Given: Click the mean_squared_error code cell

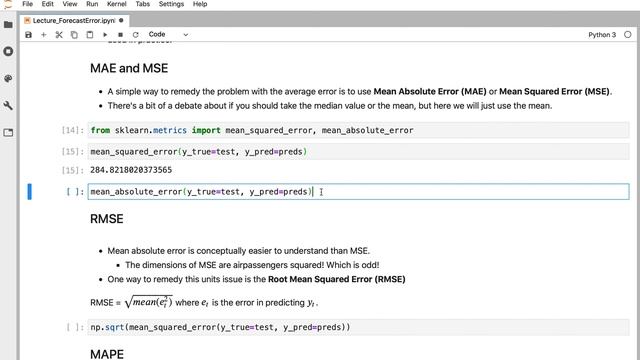Looking at the screenshot, I should (358, 151).
